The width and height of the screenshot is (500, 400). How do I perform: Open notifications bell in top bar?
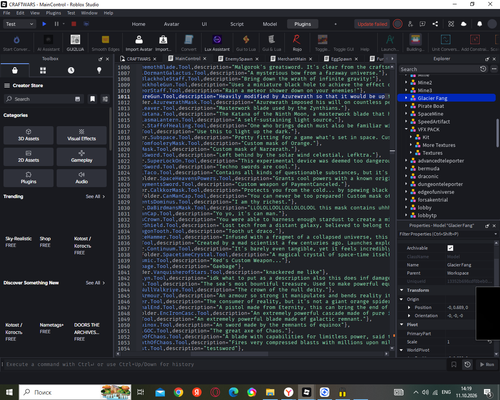pos(479,24)
